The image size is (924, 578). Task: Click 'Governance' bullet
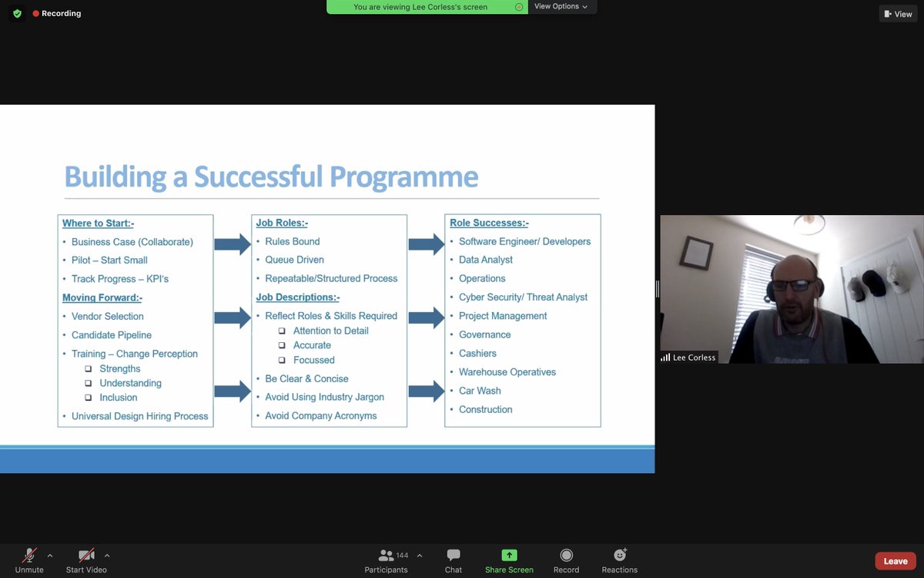click(x=485, y=334)
